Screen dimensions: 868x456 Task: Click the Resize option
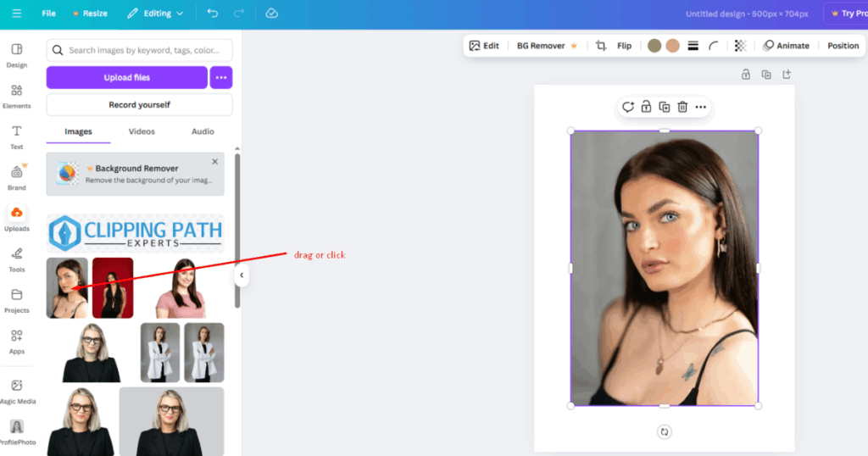point(90,14)
